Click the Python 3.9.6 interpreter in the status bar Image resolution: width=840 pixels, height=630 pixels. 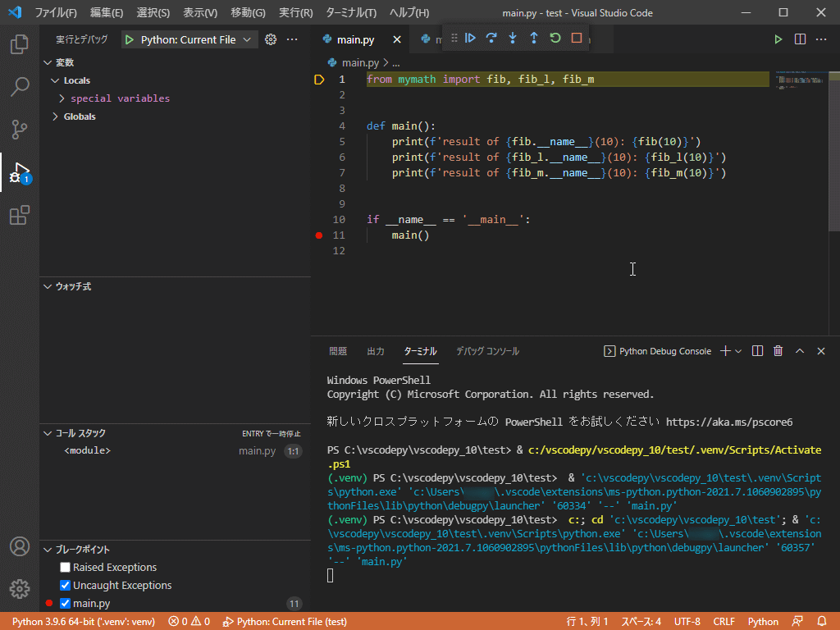tap(84, 622)
